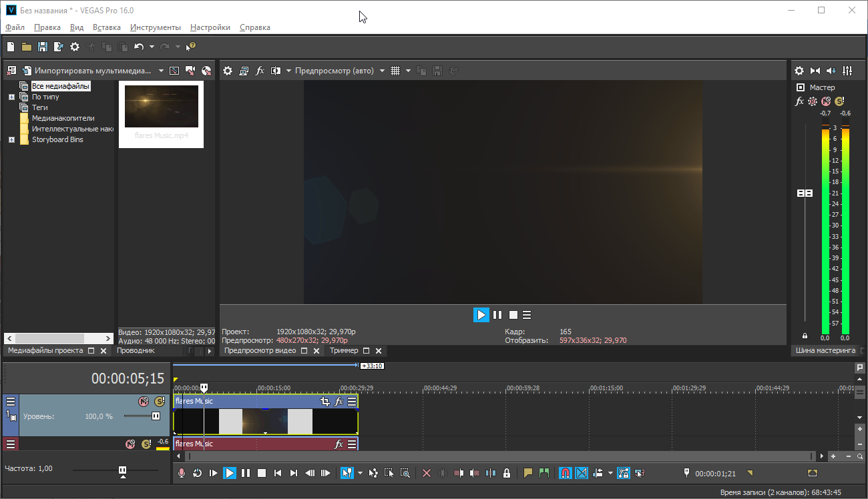This screenshot has height=499, width=868.
Task: Open event pan/crop on video clip
Action: 325,402
